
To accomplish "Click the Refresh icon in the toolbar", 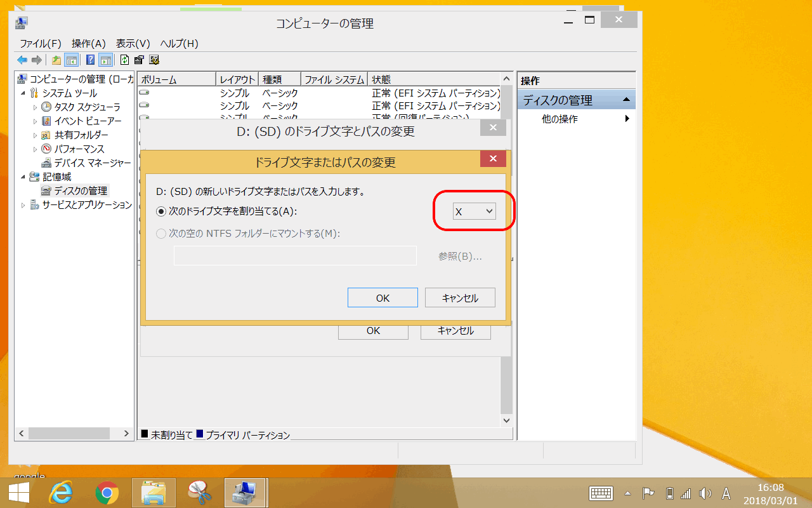I will (124, 60).
